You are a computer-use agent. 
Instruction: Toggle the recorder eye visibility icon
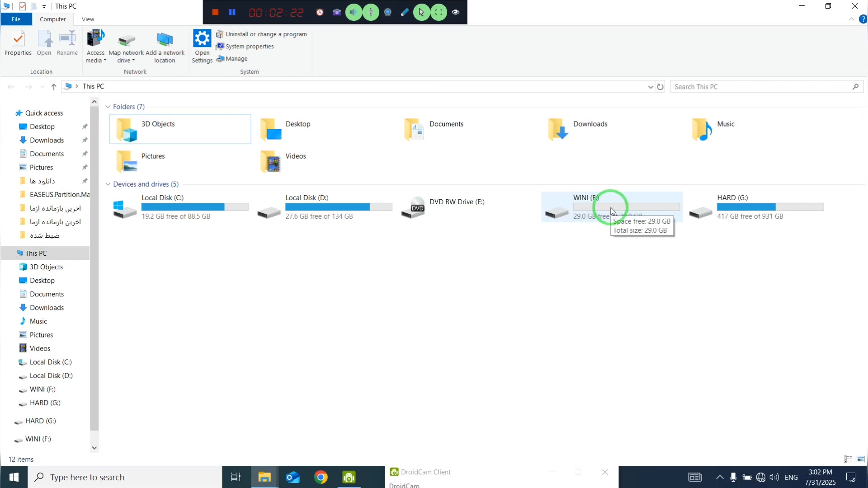456,12
